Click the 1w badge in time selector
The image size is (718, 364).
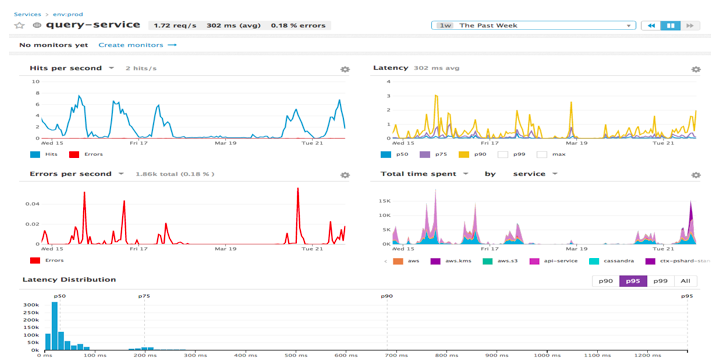coord(446,26)
